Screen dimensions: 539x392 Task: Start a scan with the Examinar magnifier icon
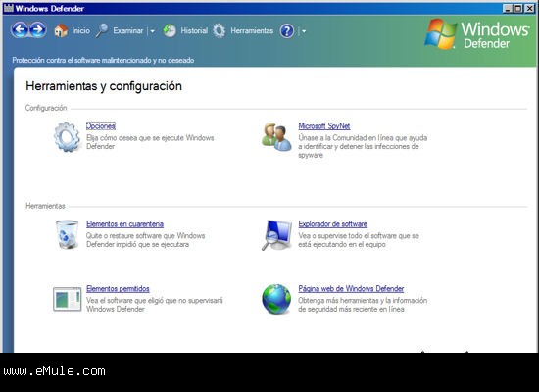click(102, 30)
